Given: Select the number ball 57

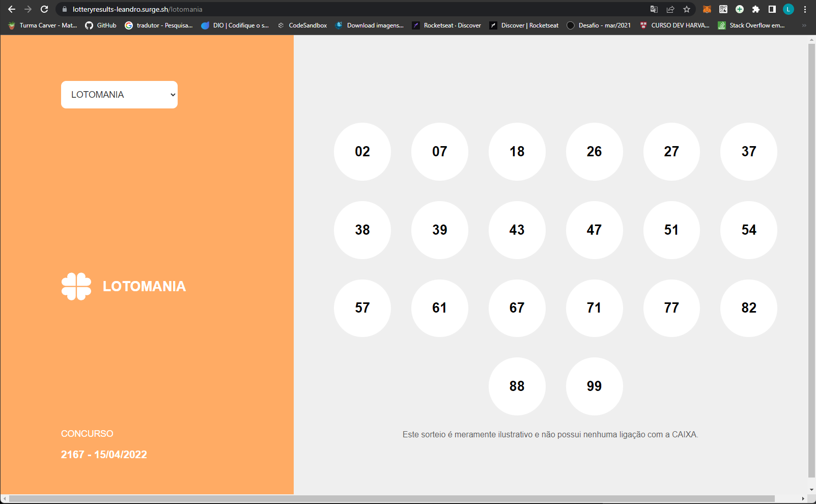Looking at the screenshot, I should (362, 308).
